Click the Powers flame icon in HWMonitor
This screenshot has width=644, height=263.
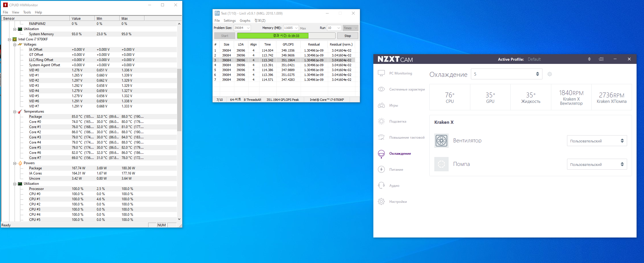point(20,163)
